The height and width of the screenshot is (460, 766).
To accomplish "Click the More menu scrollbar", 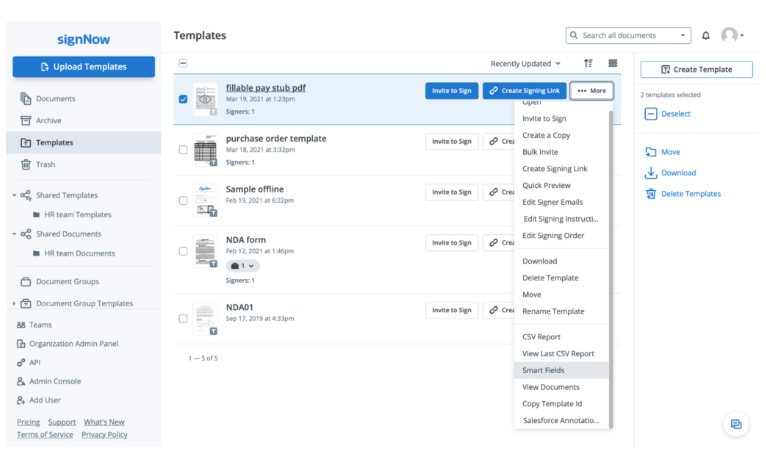I will coord(610,250).
